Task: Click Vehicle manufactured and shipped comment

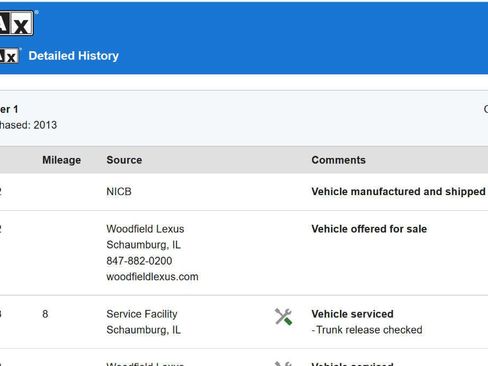Action: (398, 192)
